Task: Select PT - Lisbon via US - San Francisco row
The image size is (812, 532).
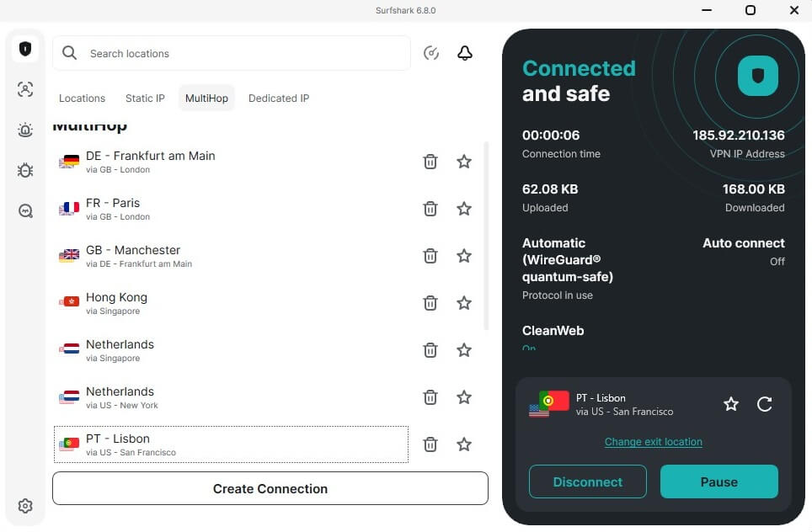Action: click(x=231, y=444)
